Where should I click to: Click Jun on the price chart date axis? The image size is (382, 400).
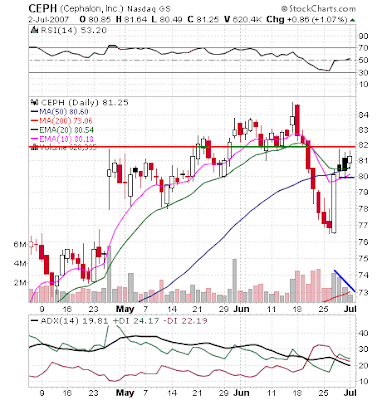[241, 309]
